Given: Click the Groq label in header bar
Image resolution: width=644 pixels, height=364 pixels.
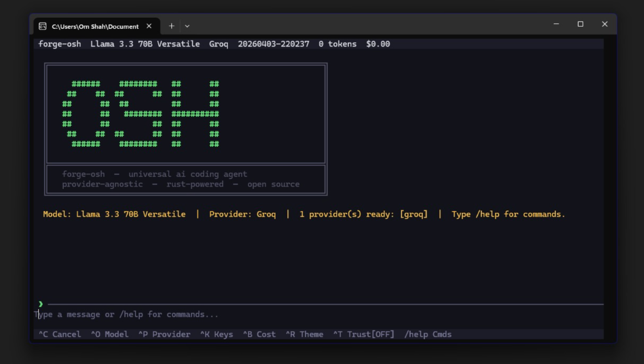Looking at the screenshot, I should [219, 44].
